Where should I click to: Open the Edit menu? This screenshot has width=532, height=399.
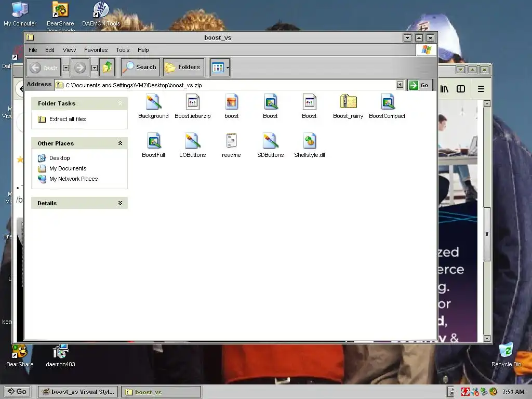pos(49,50)
